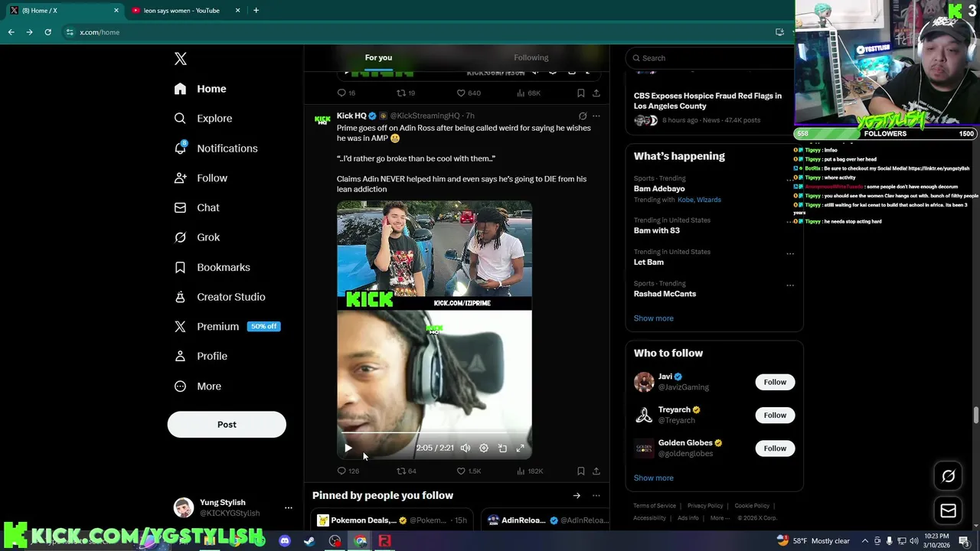View analytics for Kick HQ post (182K)

point(530,471)
